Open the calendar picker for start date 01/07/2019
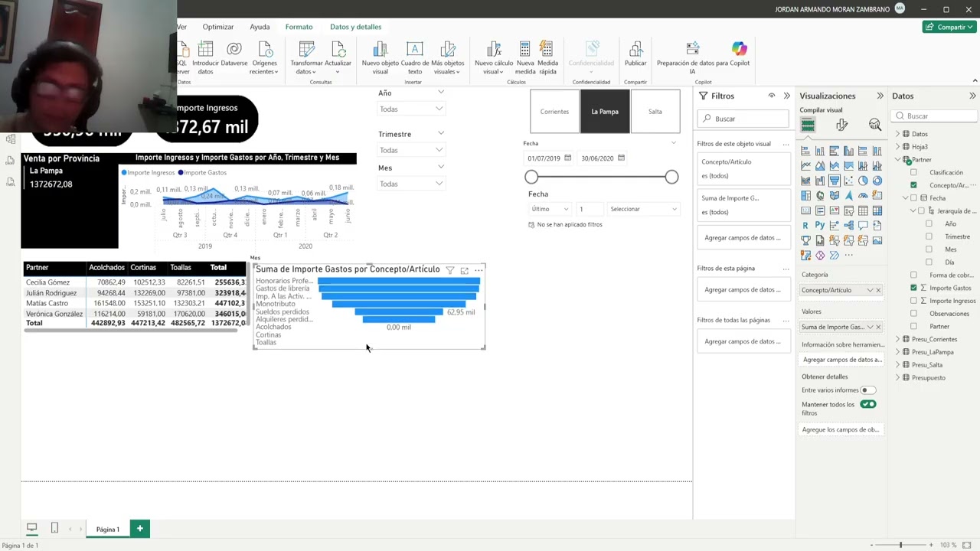 (x=567, y=158)
